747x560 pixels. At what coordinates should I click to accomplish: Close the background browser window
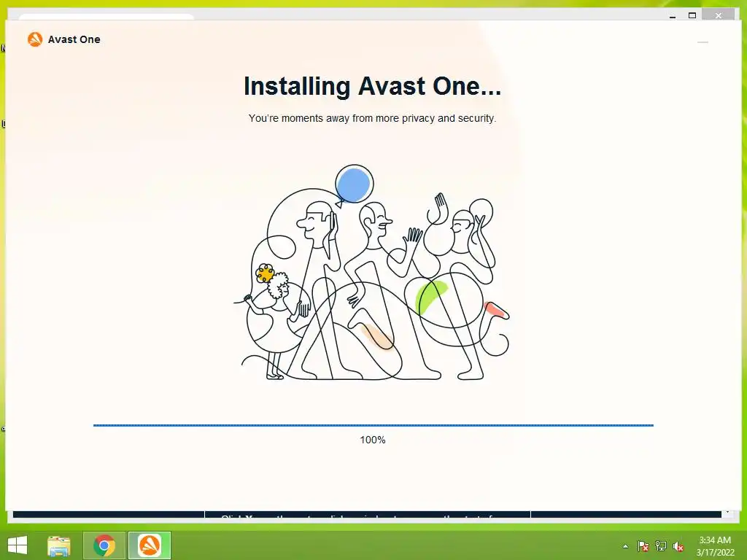719,16
